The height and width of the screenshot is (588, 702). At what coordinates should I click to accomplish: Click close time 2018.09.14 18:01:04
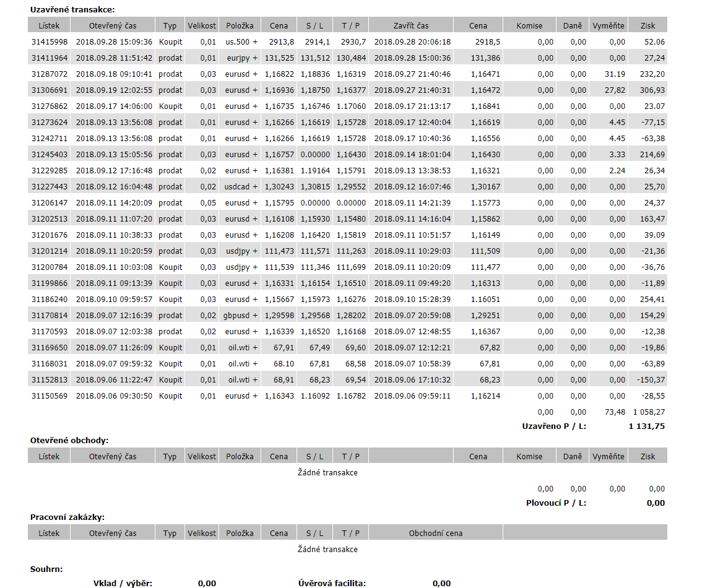tap(412, 155)
